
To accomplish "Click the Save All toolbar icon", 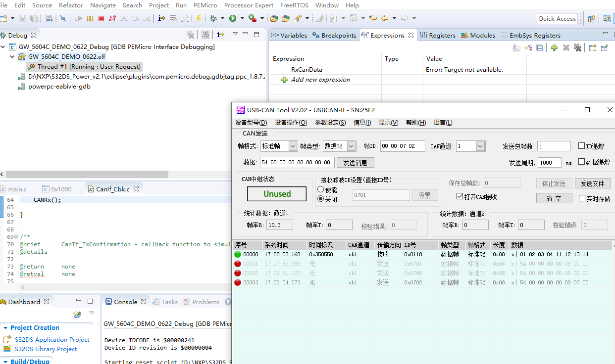I will tap(34, 18).
